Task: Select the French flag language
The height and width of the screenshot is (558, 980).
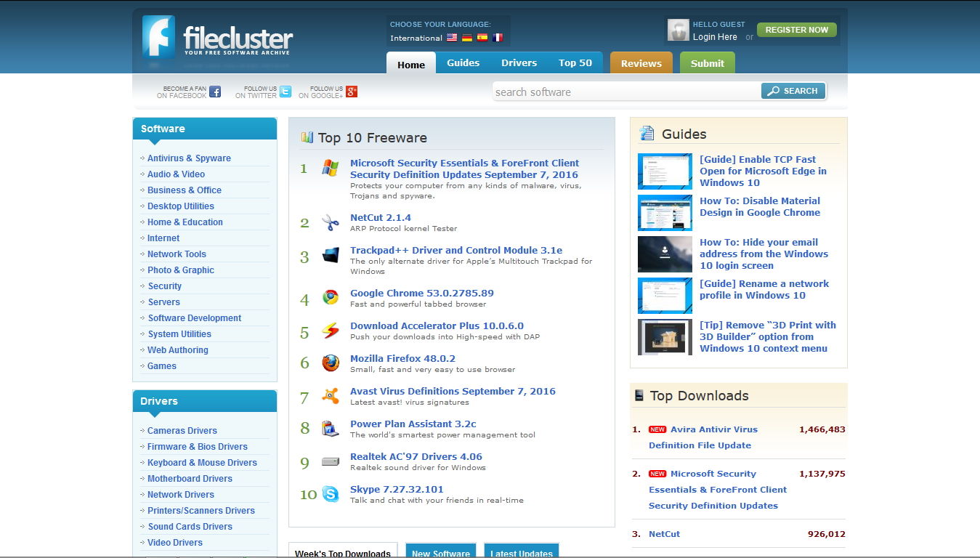Action: (498, 37)
